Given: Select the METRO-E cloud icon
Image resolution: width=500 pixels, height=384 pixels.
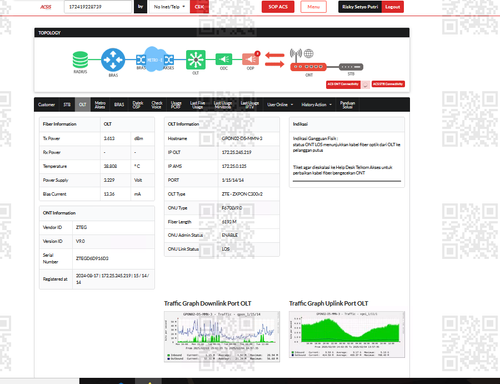Looking at the screenshot, I should (x=155, y=59).
